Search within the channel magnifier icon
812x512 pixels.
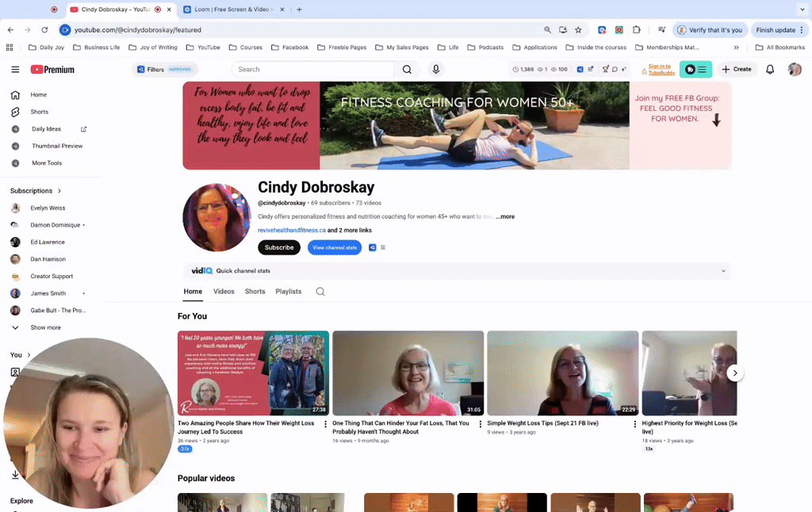point(320,292)
